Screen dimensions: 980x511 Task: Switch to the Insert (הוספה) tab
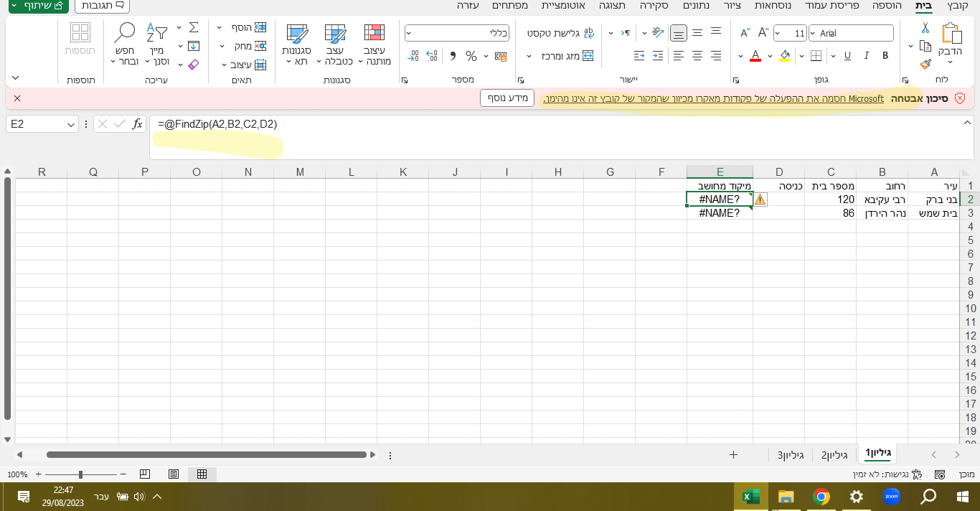pos(886,6)
